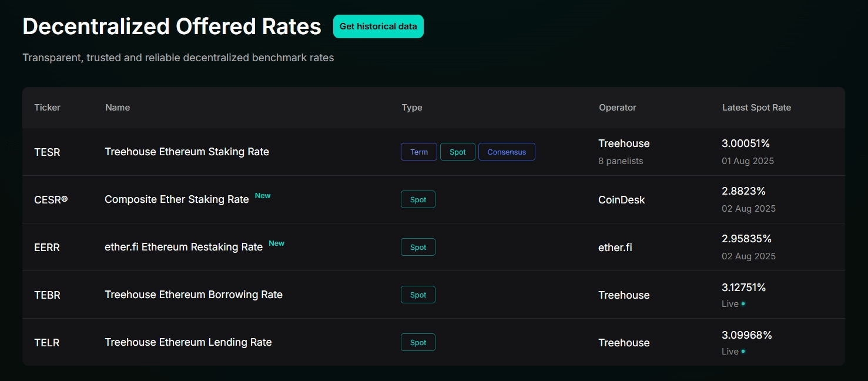Image resolution: width=868 pixels, height=381 pixels.
Task: Click the Treehouse operator in TEBR row
Action: pyautogui.click(x=624, y=295)
